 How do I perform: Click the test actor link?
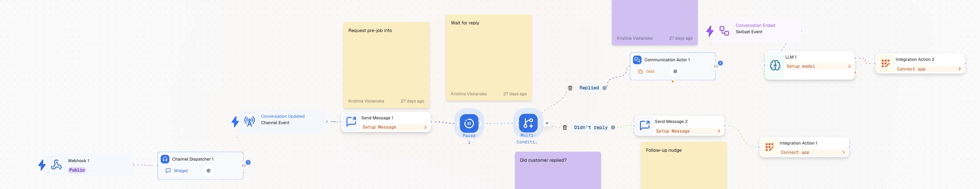(650, 71)
